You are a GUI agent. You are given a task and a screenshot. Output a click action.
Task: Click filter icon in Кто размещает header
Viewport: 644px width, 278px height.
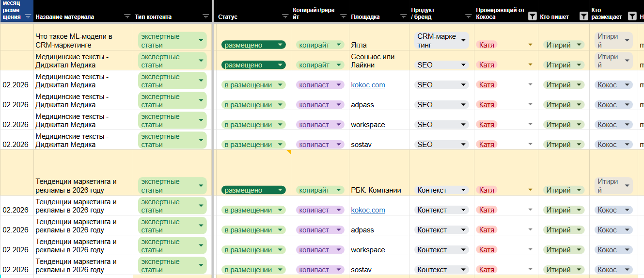tap(632, 16)
